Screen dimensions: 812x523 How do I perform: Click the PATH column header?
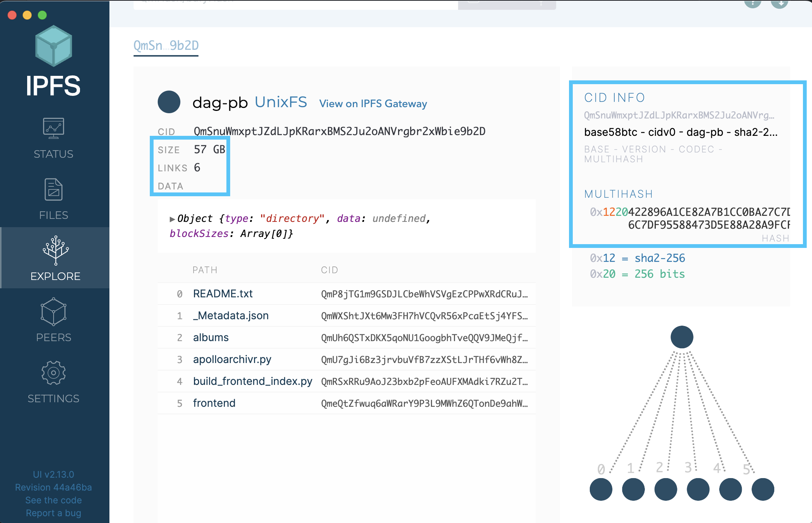click(205, 270)
